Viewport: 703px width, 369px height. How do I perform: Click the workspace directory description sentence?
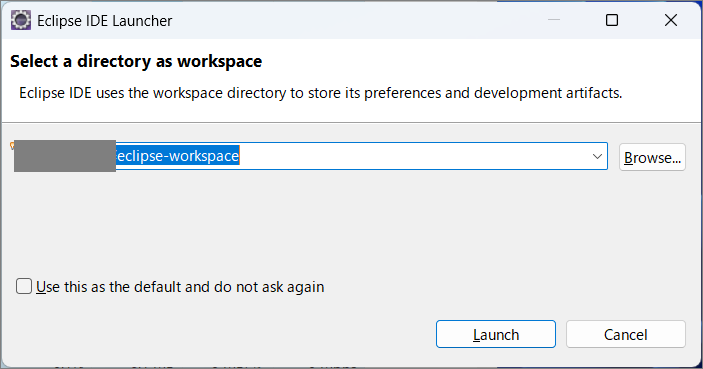pyautogui.click(x=321, y=93)
